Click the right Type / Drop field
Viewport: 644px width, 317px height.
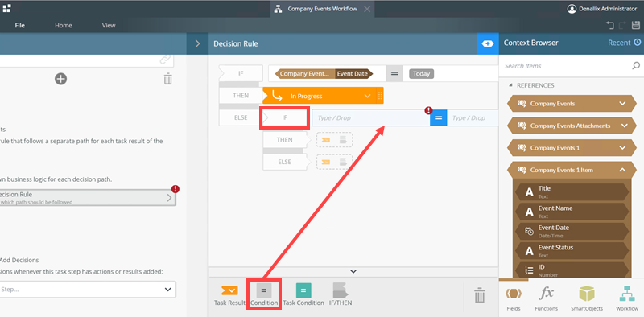[473, 117]
